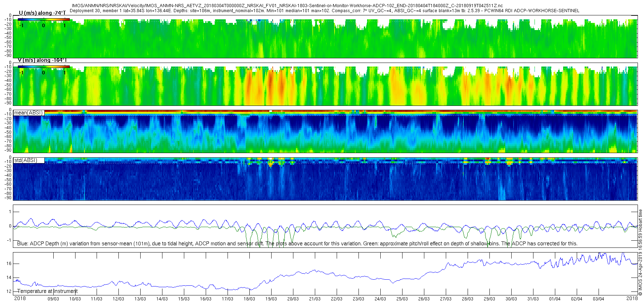
Task: Click the 'V (m/s) along -164°T' title
Action: (42, 60)
